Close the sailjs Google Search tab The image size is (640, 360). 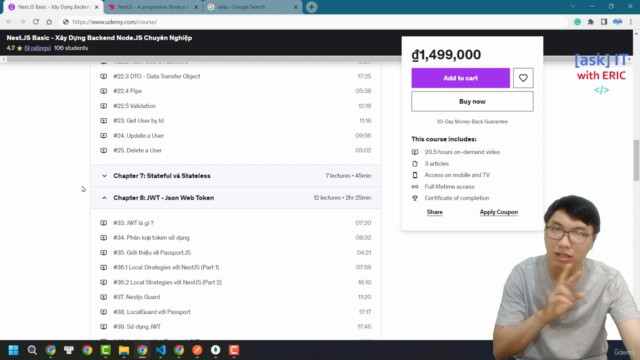(296, 7)
